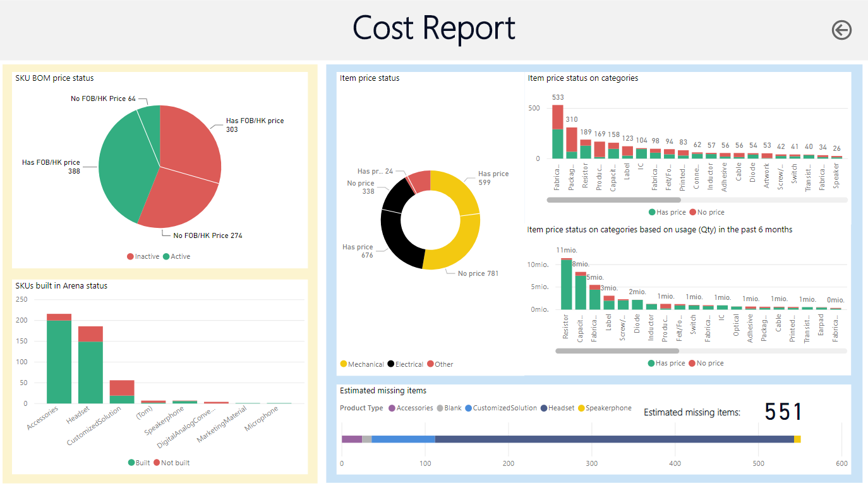Click the Resistor bar in usage chart
This screenshot has height=488, width=868.
tap(566, 284)
